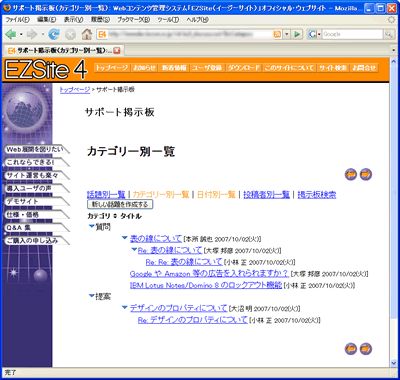Click the Firefox activity throbber icon
Viewport: 400px width, 380px height.
(391, 20)
